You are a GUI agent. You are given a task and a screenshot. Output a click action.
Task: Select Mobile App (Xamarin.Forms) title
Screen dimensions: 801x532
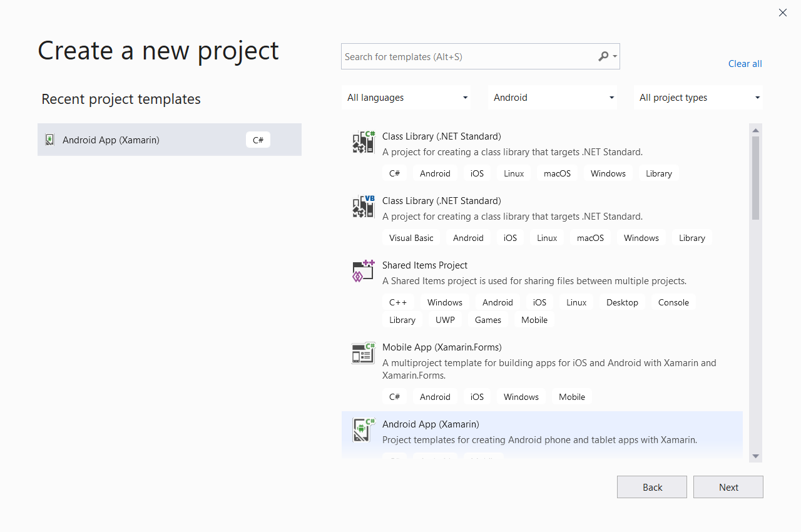pyautogui.click(x=442, y=347)
